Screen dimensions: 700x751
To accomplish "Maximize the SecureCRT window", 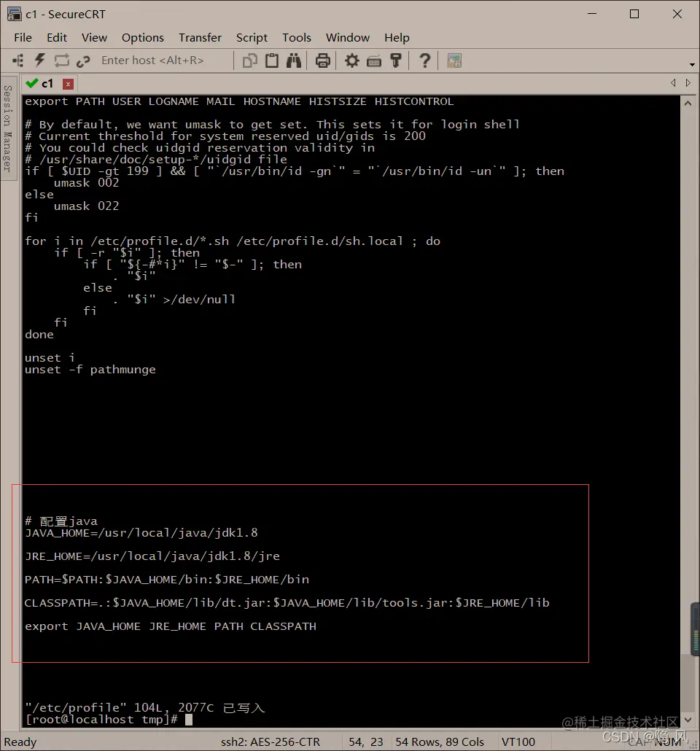I will coord(634,14).
